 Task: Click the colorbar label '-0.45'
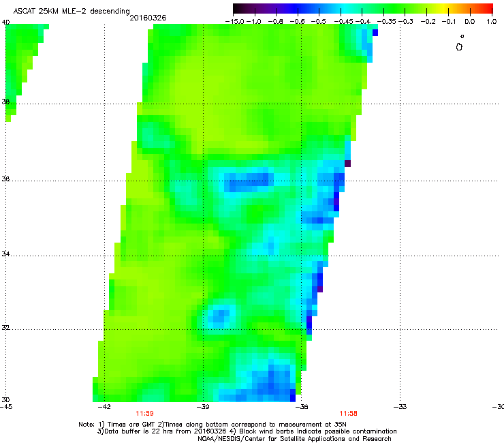click(344, 22)
